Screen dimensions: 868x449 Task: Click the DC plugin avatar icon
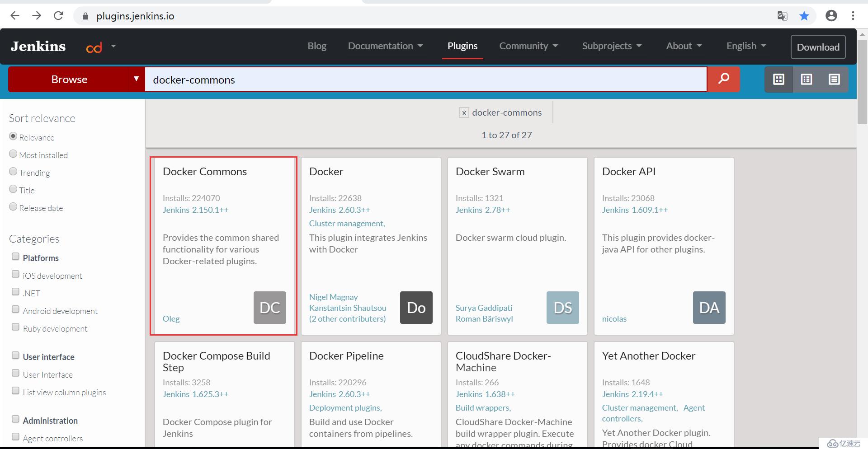pos(270,308)
